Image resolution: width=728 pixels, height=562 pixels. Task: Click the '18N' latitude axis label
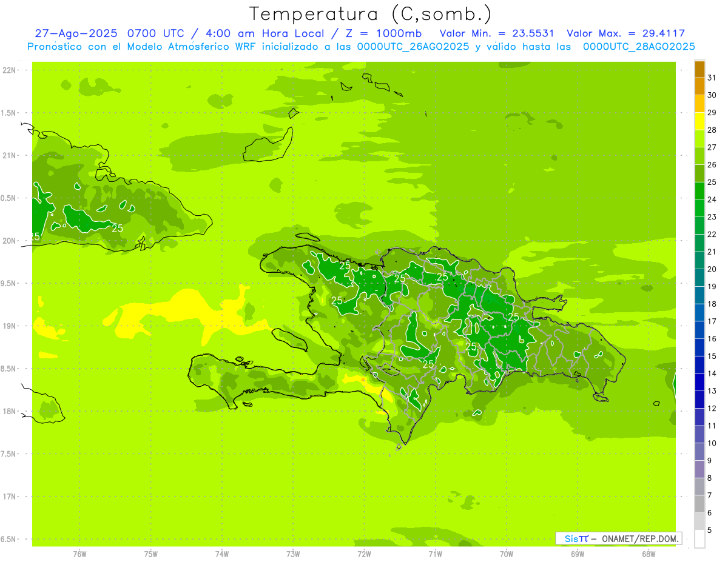point(10,411)
